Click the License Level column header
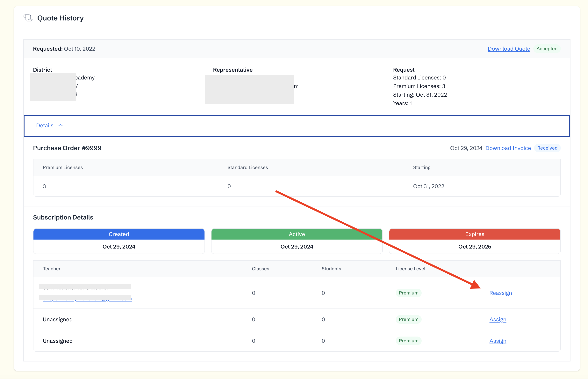The image size is (588, 379). pyautogui.click(x=410, y=269)
